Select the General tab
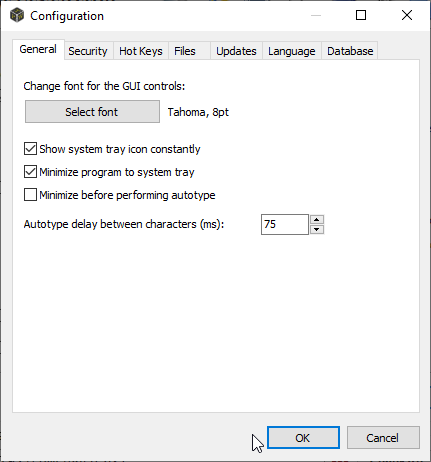Image resolution: width=431 pixels, height=462 pixels. 38,49
